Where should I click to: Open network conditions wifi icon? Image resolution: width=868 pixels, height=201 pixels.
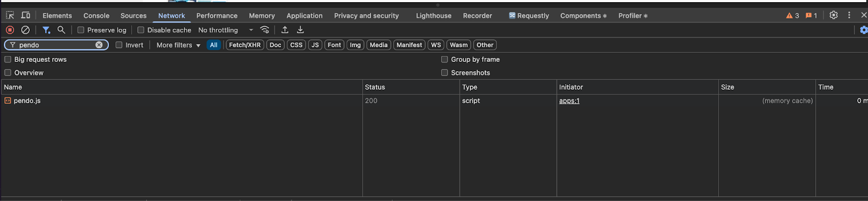pos(265,30)
